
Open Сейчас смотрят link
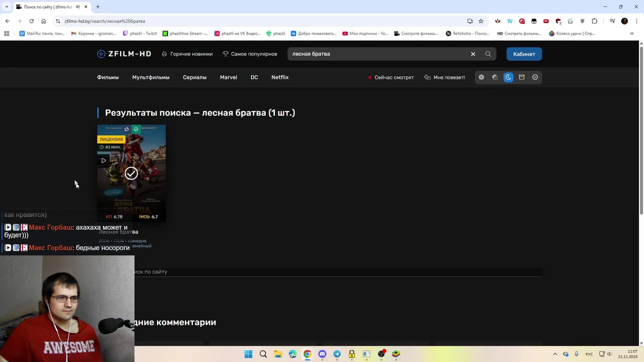tap(391, 77)
